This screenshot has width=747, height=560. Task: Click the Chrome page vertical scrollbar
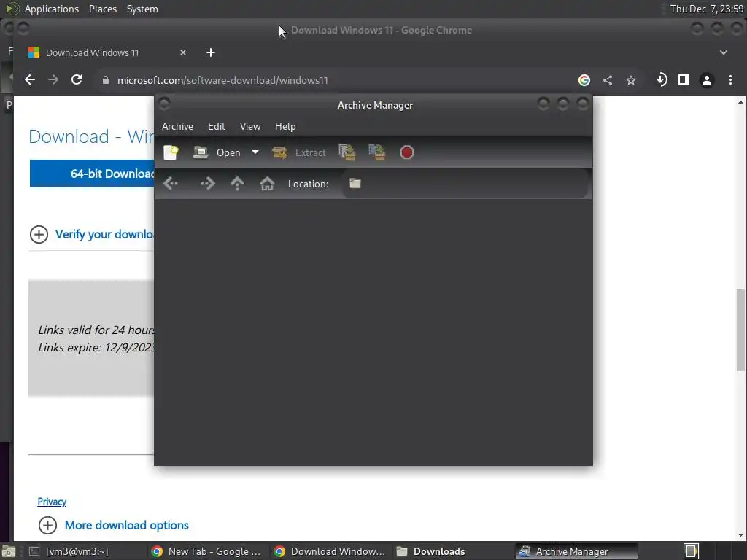(x=740, y=330)
